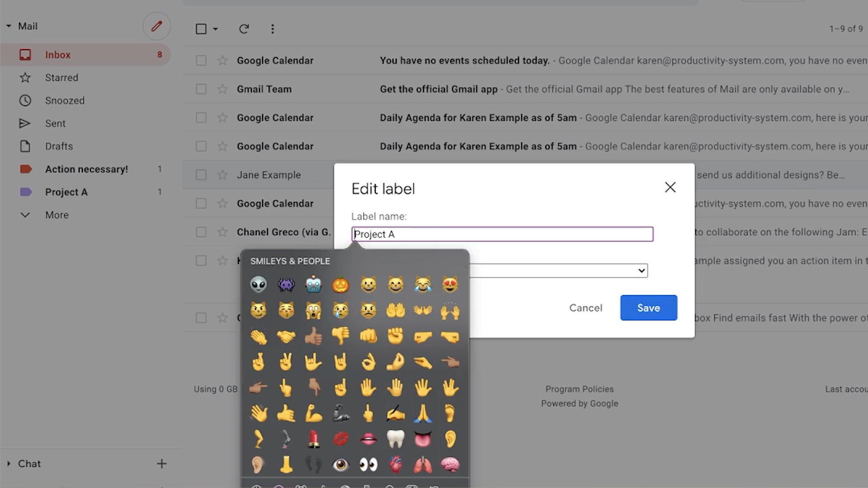The image size is (868, 488).
Task: Click the refresh inbox icon
Action: click(x=244, y=29)
